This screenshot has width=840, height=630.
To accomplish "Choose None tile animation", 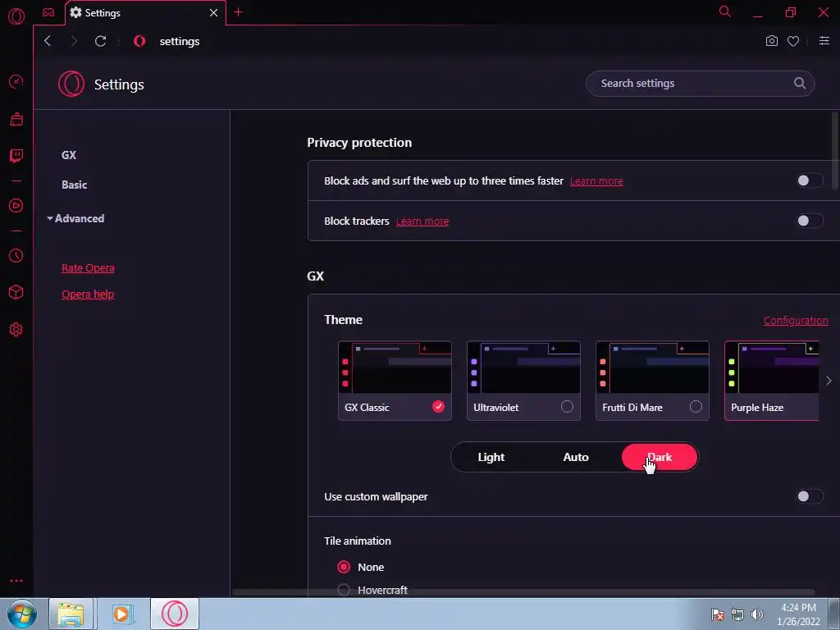I will tap(344, 567).
